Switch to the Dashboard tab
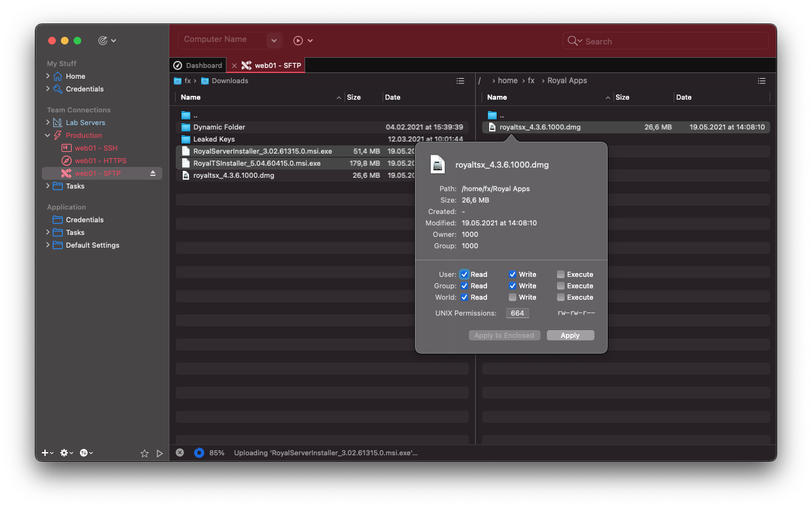This screenshot has width=812, height=508. [x=198, y=65]
